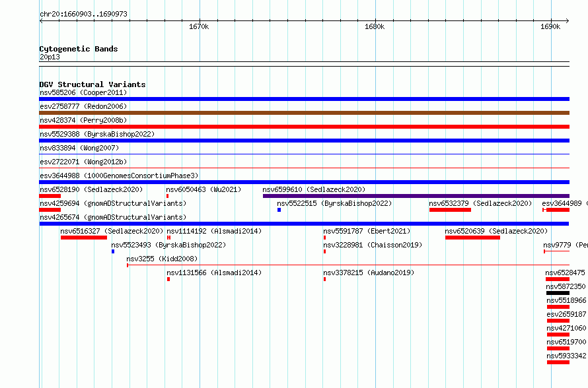Image resolution: width=588 pixels, height=388 pixels.
Task: Click the red bar under nsv6532379 (Sedlazeck2020)
Action: point(450,210)
